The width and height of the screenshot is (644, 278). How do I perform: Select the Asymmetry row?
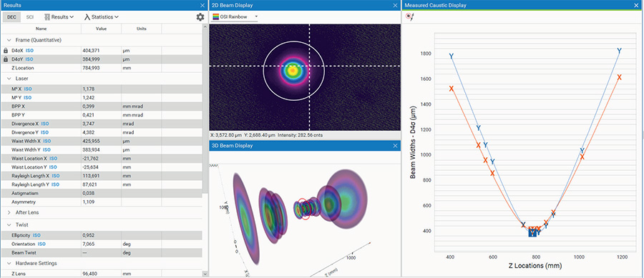coord(102,202)
